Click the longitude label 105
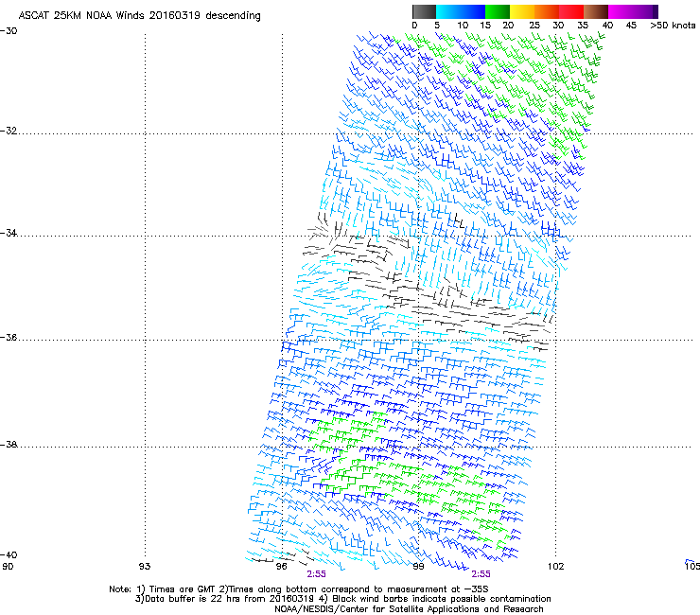Screen dimensions: 700x615 (x=692, y=567)
